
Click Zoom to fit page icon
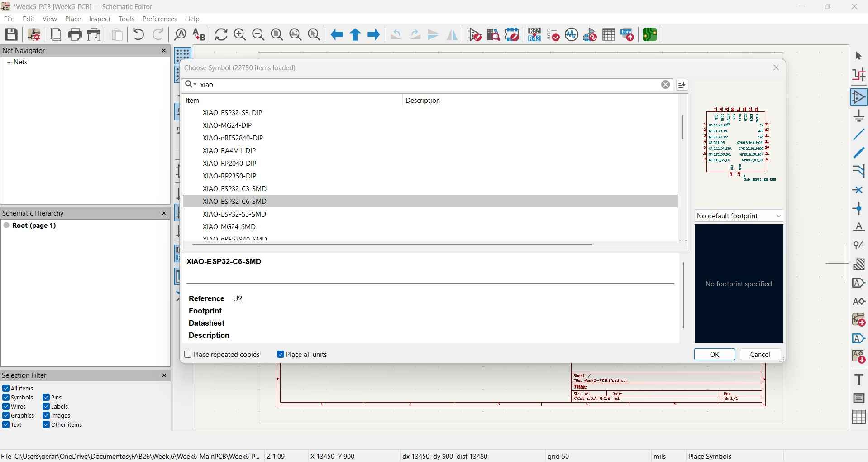[277, 35]
